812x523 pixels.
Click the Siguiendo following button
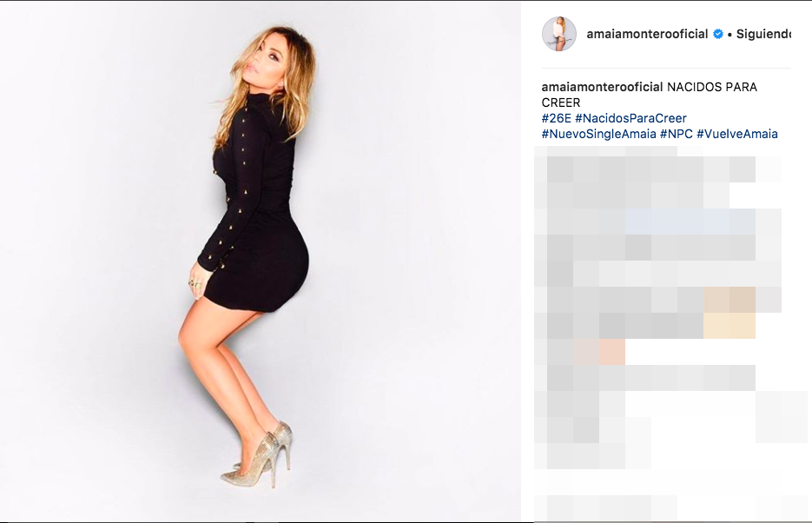click(763, 34)
